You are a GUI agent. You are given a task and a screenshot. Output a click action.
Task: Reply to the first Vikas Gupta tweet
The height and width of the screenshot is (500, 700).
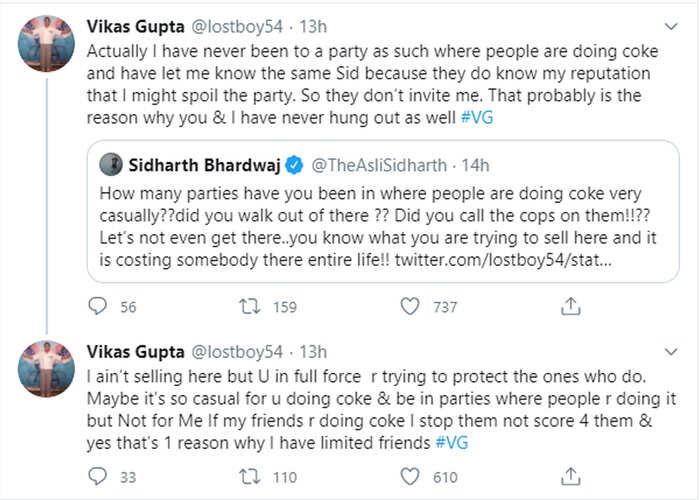coord(97,306)
